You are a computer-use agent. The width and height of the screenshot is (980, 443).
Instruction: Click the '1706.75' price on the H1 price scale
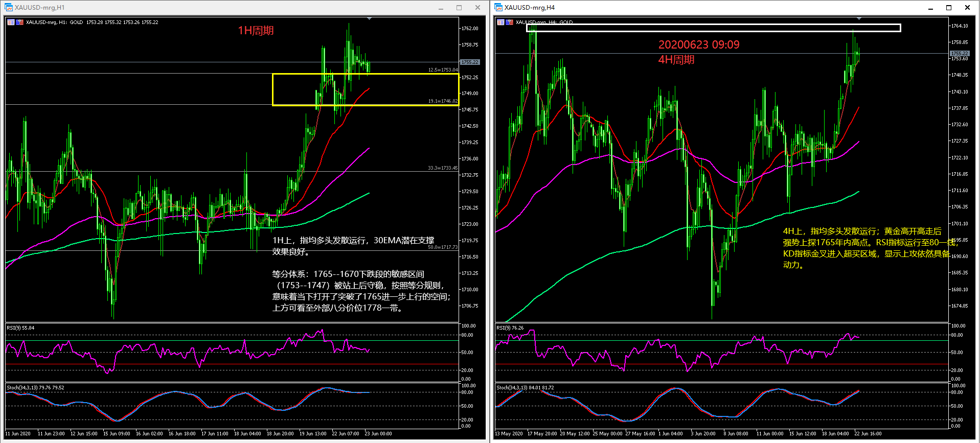point(470,306)
